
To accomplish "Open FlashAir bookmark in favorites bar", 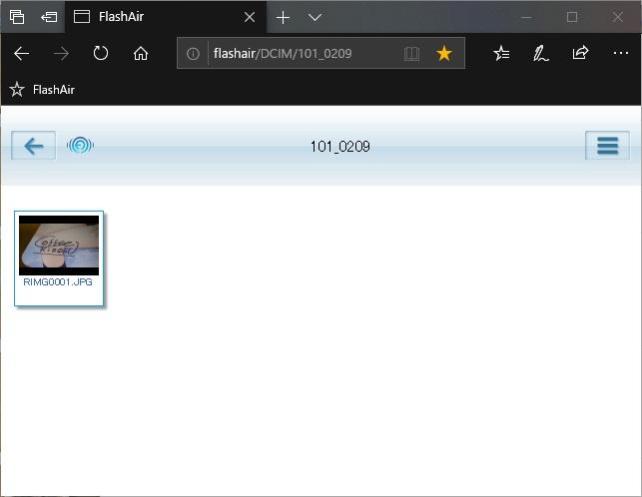I will tap(42, 89).
